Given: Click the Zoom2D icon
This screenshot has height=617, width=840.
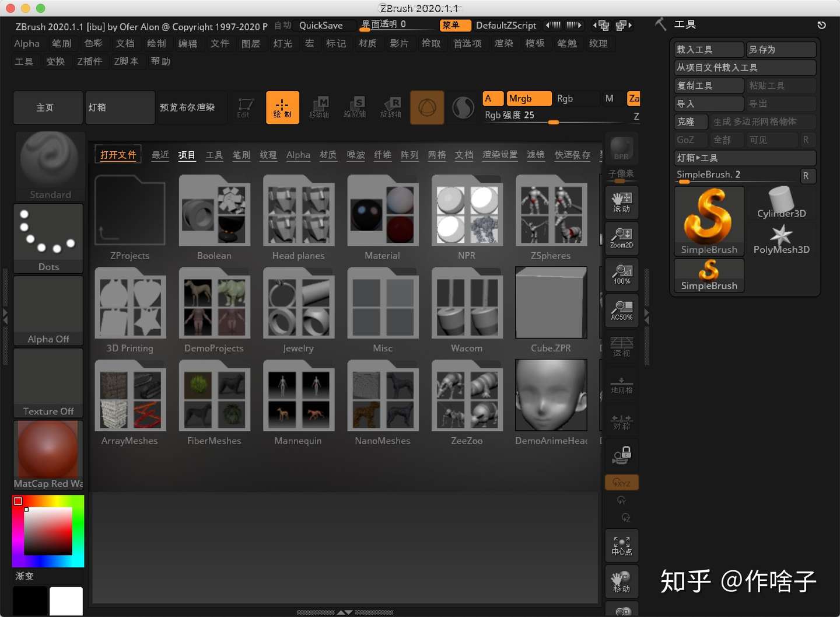Looking at the screenshot, I should 622,238.
